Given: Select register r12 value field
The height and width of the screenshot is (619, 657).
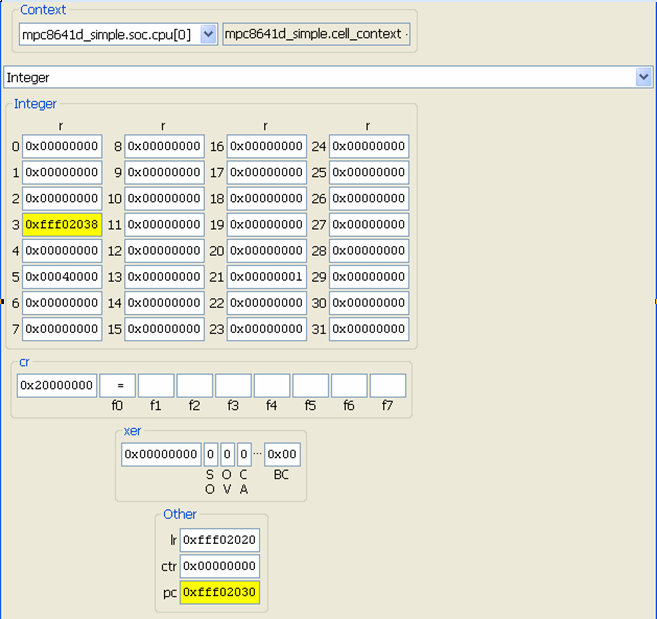Looking at the screenshot, I should pos(164,251).
